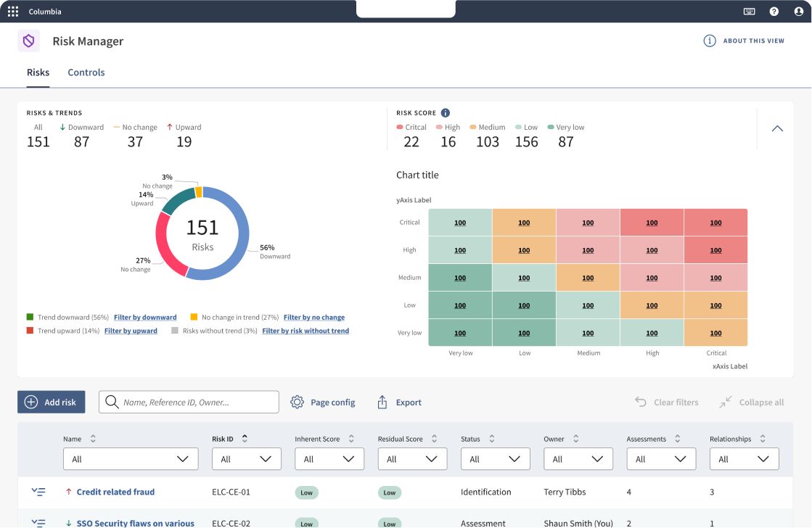
Task: Click the ELC-CE-01 risk ID cell
Action: click(x=231, y=492)
